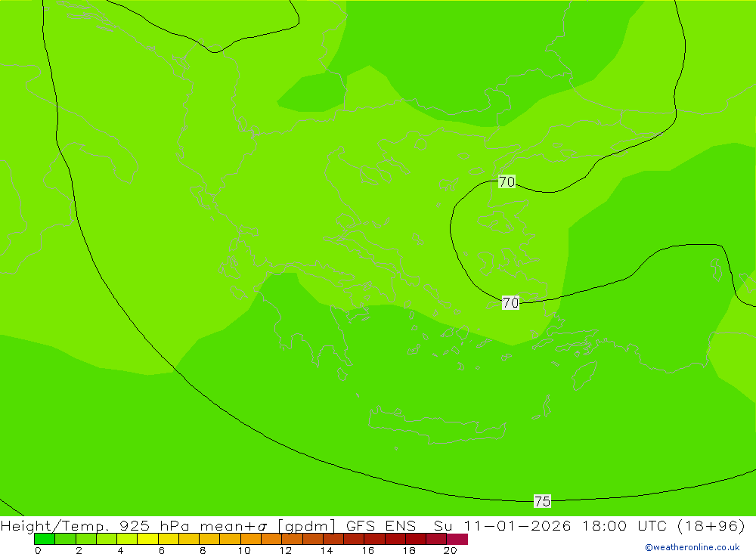Pick the bright yellow legend swatch before 6

(x=147, y=539)
